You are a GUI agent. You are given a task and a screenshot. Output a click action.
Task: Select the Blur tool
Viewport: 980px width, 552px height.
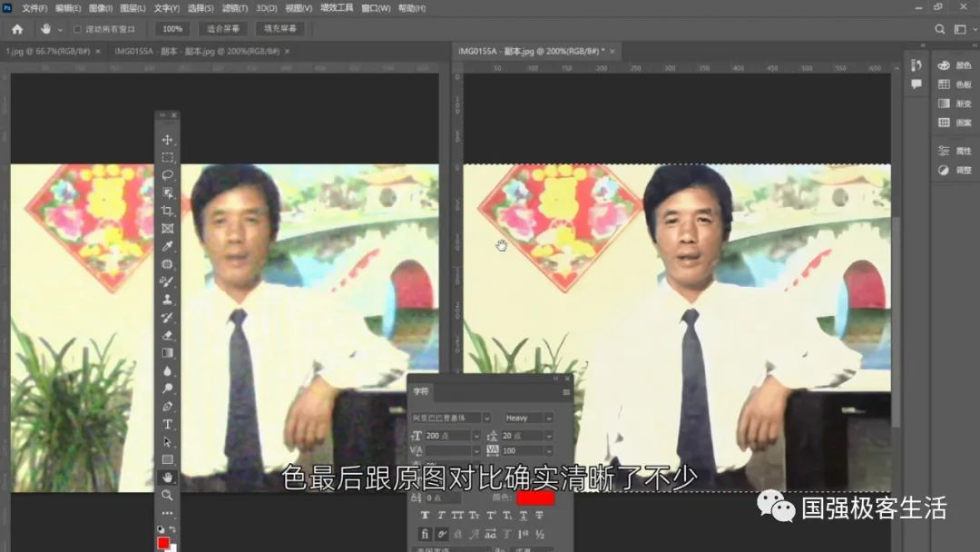point(167,370)
